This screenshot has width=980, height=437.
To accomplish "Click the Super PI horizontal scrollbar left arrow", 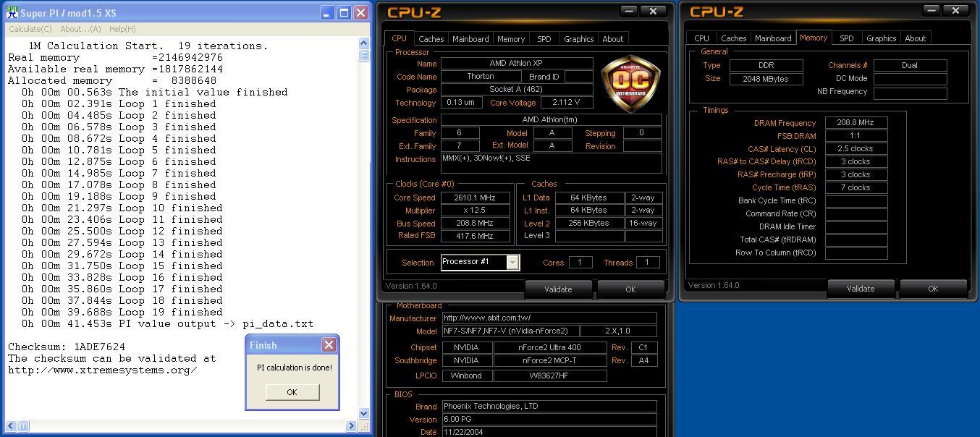I will coord(11,426).
